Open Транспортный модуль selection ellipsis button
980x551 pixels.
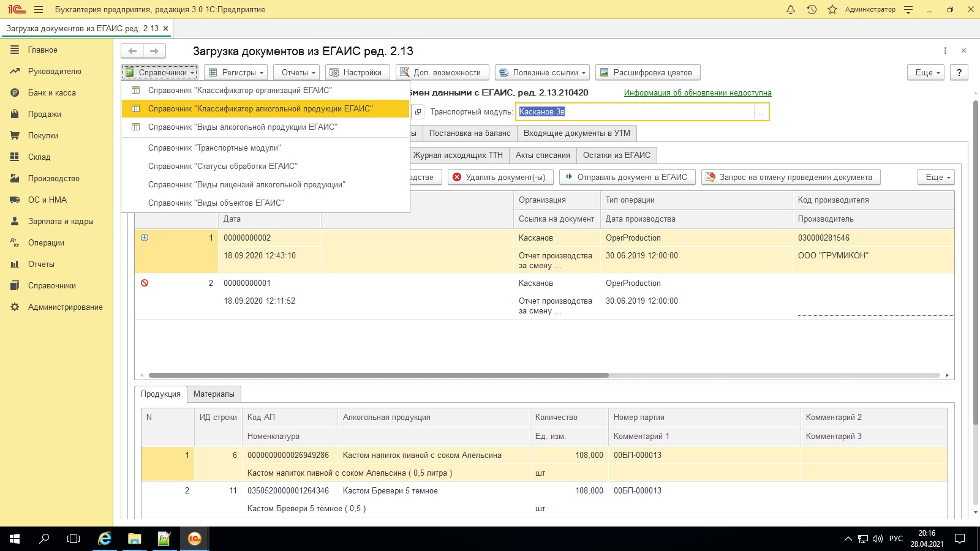(761, 112)
